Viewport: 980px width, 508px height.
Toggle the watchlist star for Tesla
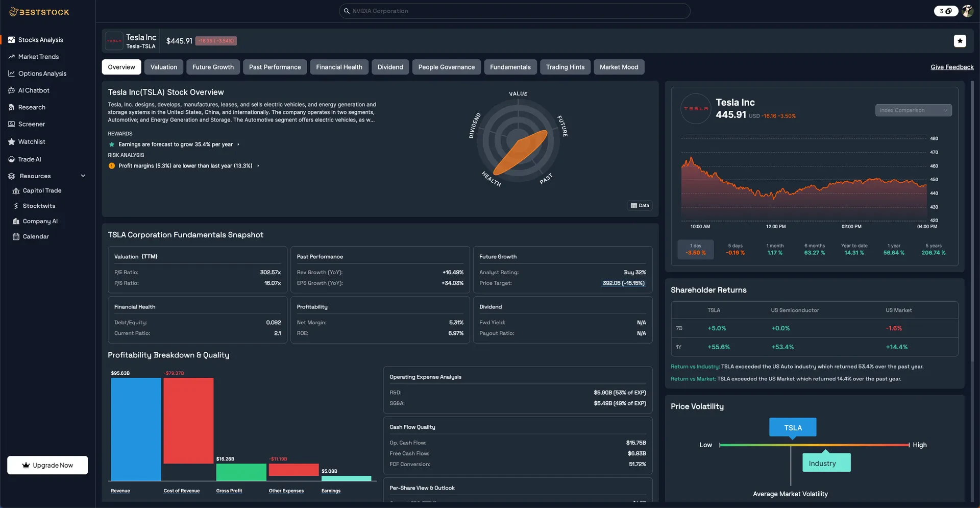(x=960, y=40)
